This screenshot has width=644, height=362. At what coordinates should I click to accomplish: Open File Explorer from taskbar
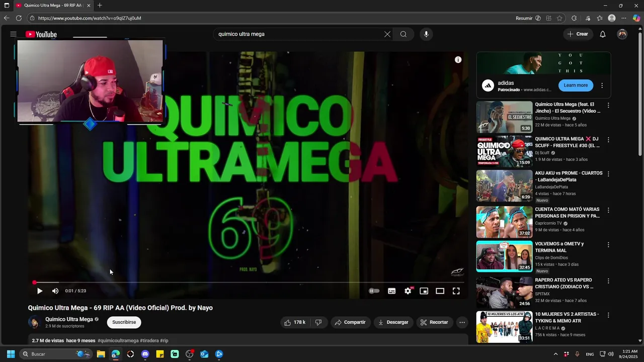pyautogui.click(x=101, y=354)
